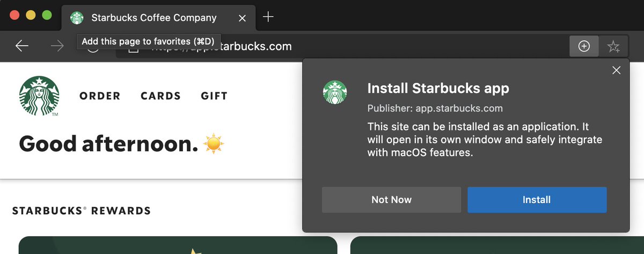Image resolution: width=644 pixels, height=254 pixels.
Task: Click 'Publisher: app.starbucks.com' text
Action: [435, 108]
